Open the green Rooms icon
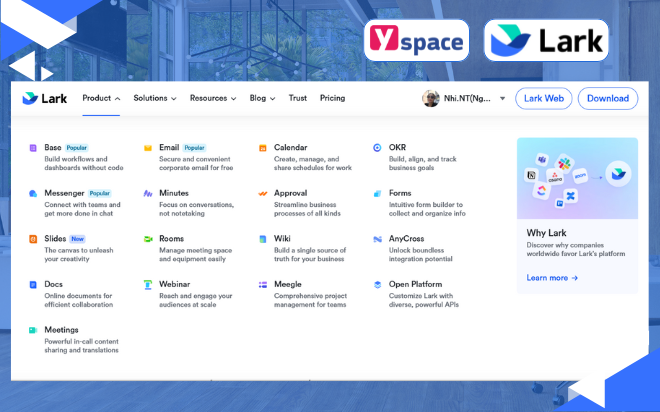The image size is (660, 412). click(148, 239)
